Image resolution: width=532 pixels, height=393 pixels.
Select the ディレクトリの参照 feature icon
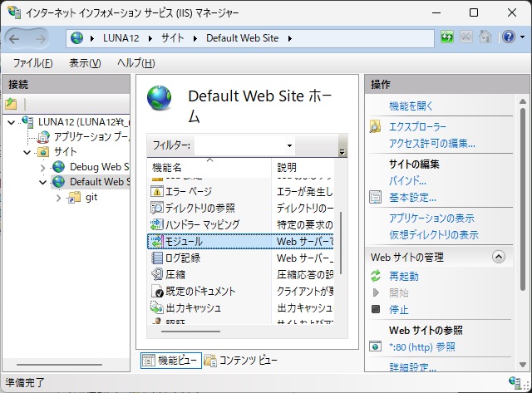157,208
